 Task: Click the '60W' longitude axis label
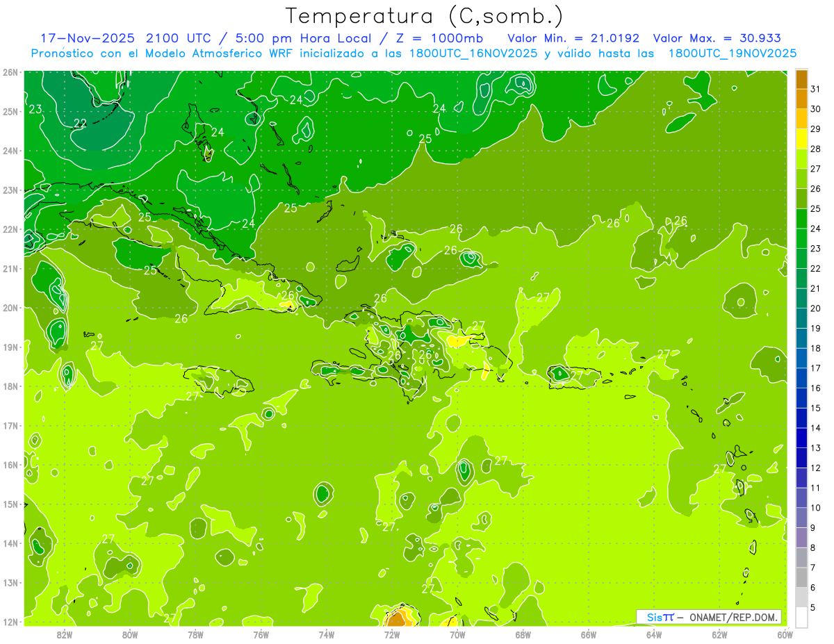click(x=785, y=634)
